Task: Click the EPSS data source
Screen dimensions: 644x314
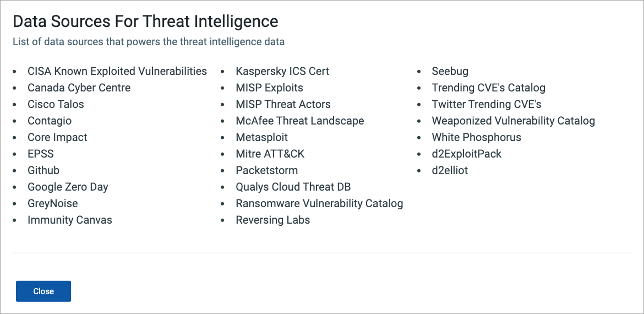Action: coord(41,154)
